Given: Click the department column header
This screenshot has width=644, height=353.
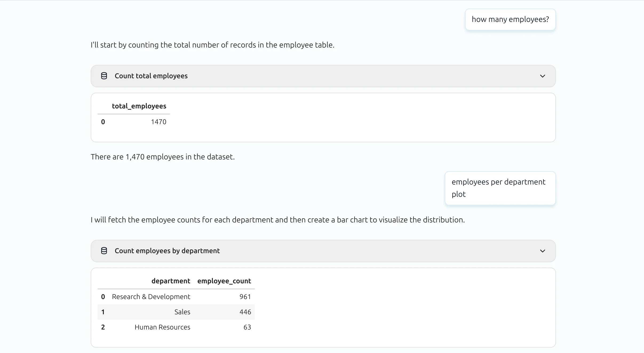Looking at the screenshot, I should [171, 281].
